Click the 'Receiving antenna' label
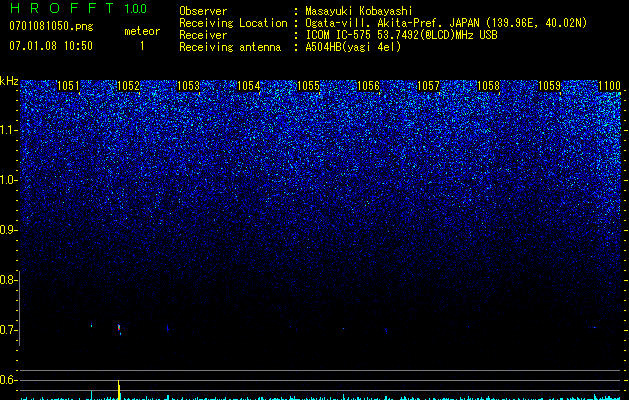Image resolution: width=629 pixels, height=400 pixels. click(x=230, y=47)
